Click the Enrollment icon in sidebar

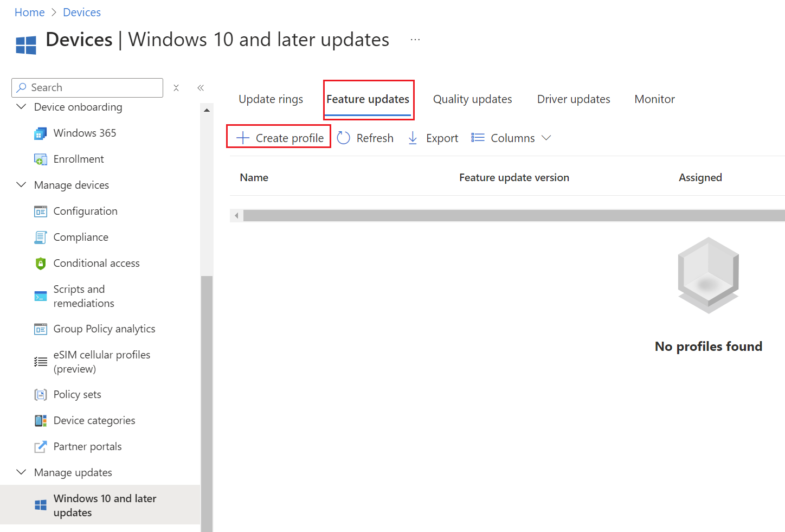coord(41,159)
